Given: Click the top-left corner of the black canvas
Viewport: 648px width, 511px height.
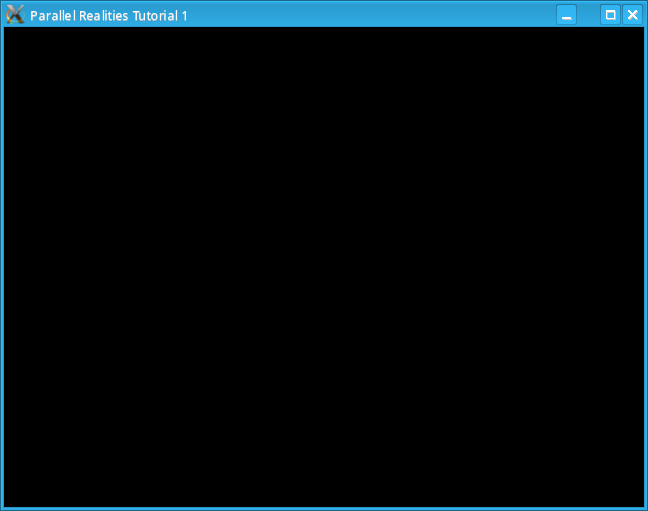Looking at the screenshot, I should 7,31.
